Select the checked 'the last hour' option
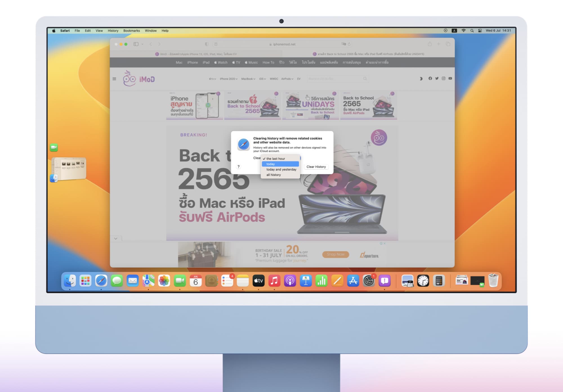This screenshot has height=392, width=563. tap(276, 159)
